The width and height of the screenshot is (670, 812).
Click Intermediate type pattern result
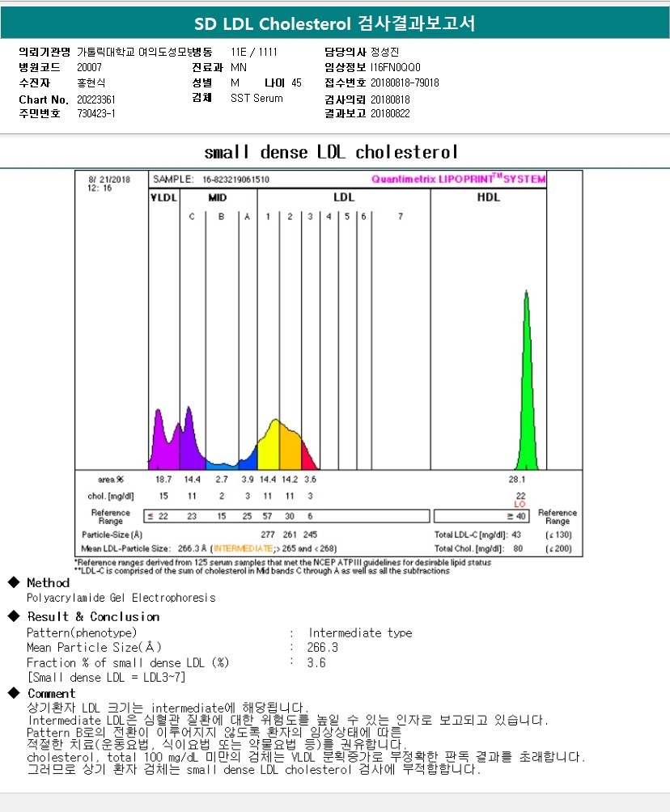coord(360,633)
